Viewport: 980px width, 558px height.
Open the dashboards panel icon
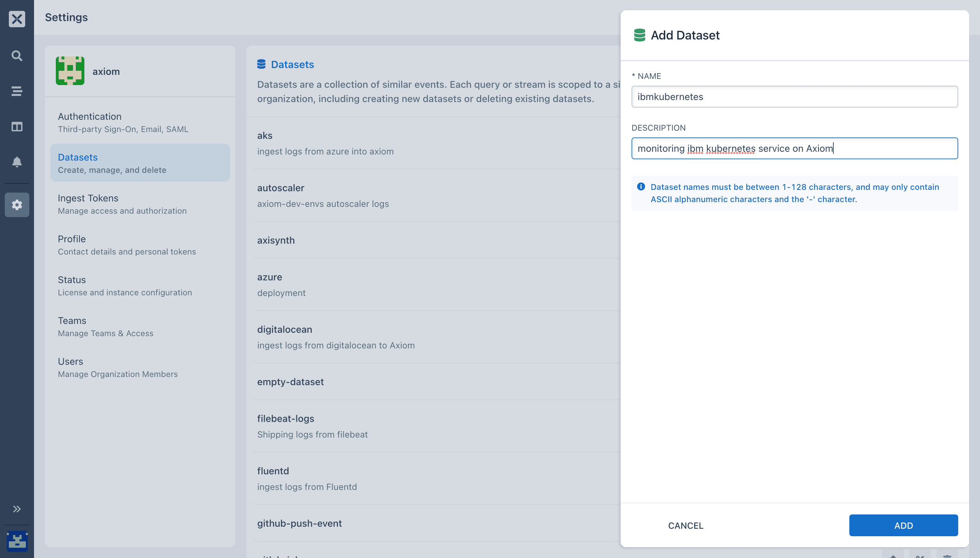[x=17, y=127]
